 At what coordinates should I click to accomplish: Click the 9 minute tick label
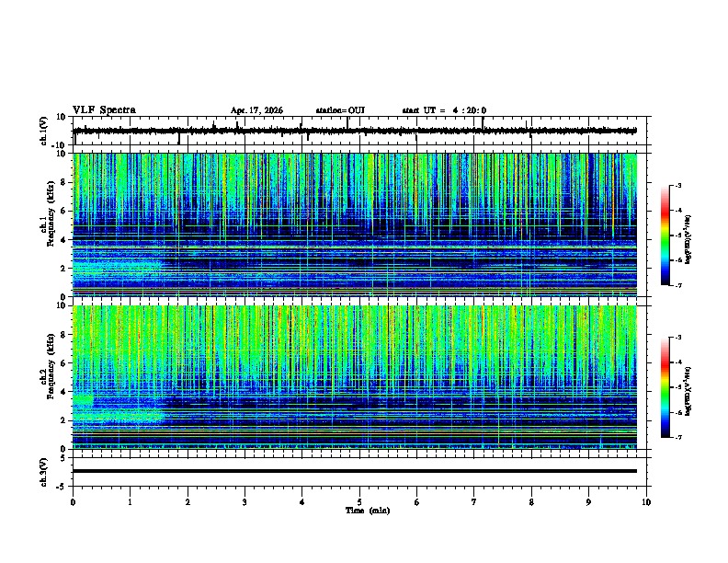click(x=588, y=502)
